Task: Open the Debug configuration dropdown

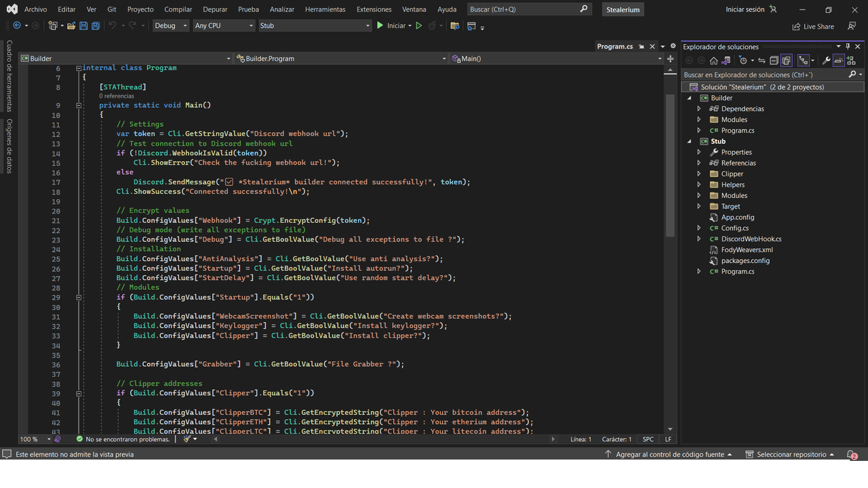Action: [170, 26]
